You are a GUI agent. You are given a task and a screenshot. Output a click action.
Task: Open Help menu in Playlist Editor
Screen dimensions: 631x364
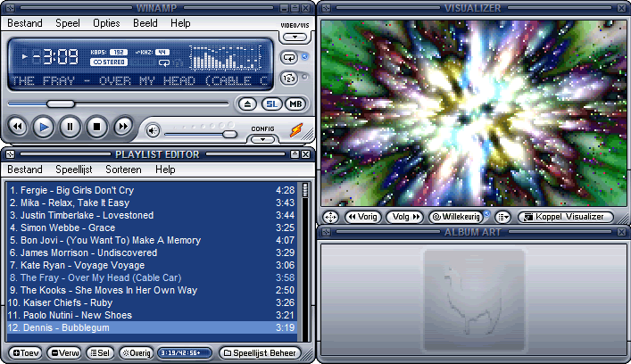click(165, 170)
